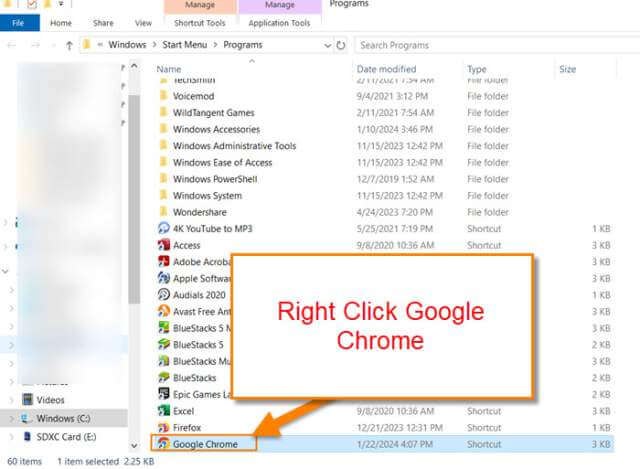This screenshot has width=640, height=469.
Task: Select the BlueStacks 5 shortcut icon
Action: click(x=164, y=345)
